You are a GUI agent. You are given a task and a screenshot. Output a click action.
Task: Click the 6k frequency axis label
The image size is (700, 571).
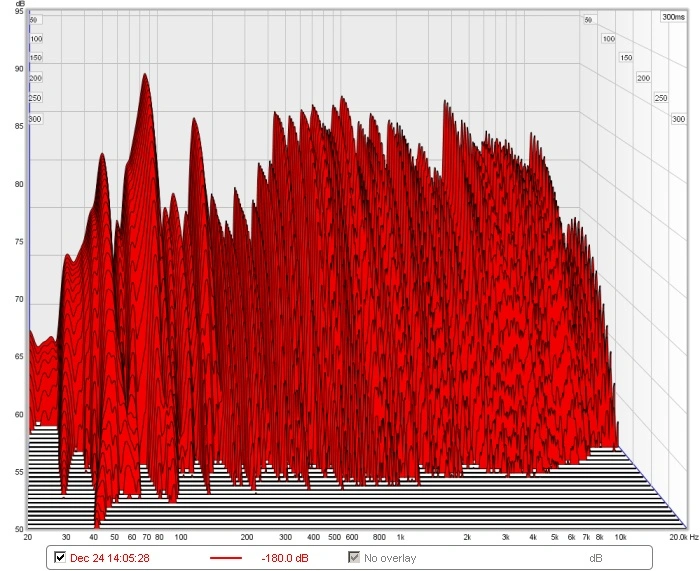(x=571, y=537)
